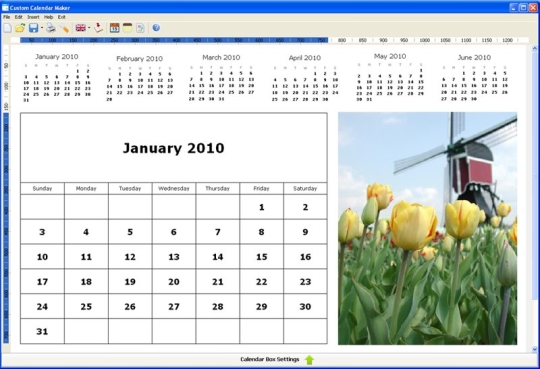Click the vertical scrollbar up arrow
This screenshot has height=369, width=540.
coord(535,49)
